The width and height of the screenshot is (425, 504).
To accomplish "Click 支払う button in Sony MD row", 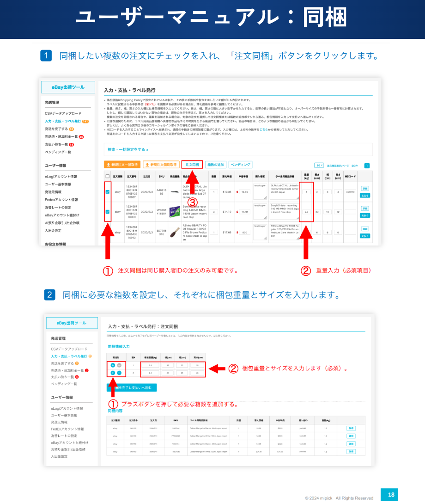I will (365, 215).
